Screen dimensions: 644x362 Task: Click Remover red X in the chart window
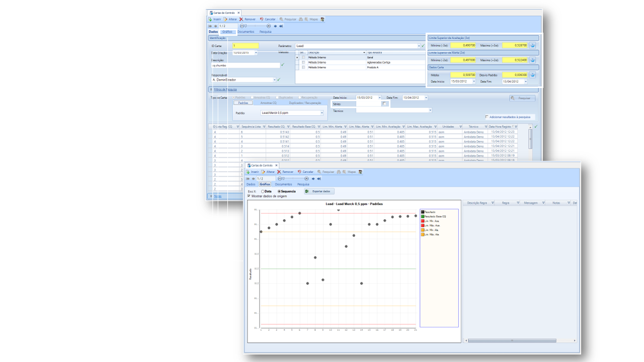[279, 172]
